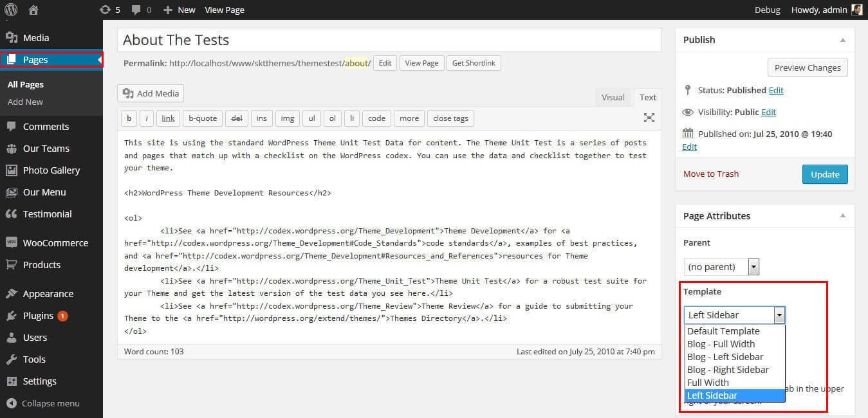Image resolution: width=868 pixels, height=418 pixels.
Task: Click the permalink Edit button
Action: click(x=385, y=63)
